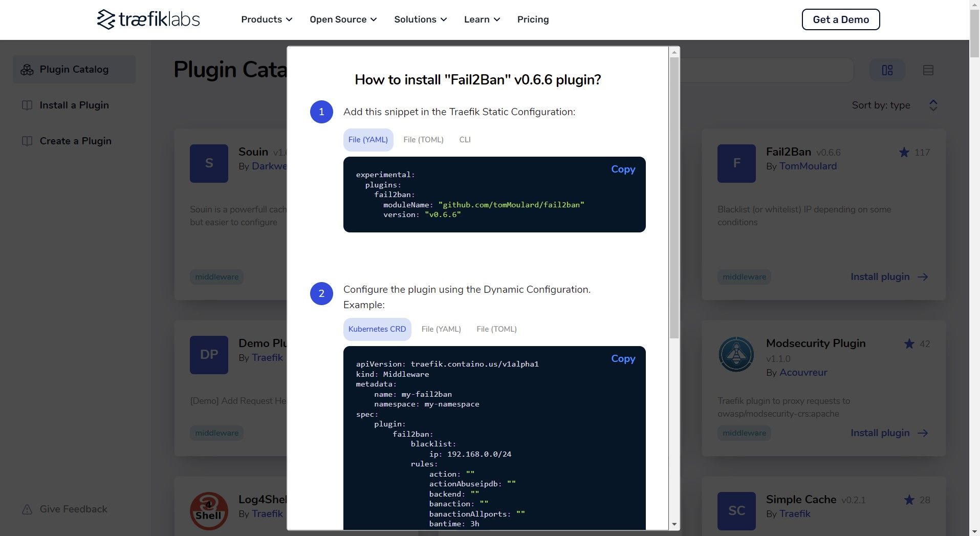Image resolution: width=980 pixels, height=536 pixels.
Task: Click the arrow icon beside Modsecurity Install plugin
Action: point(923,433)
